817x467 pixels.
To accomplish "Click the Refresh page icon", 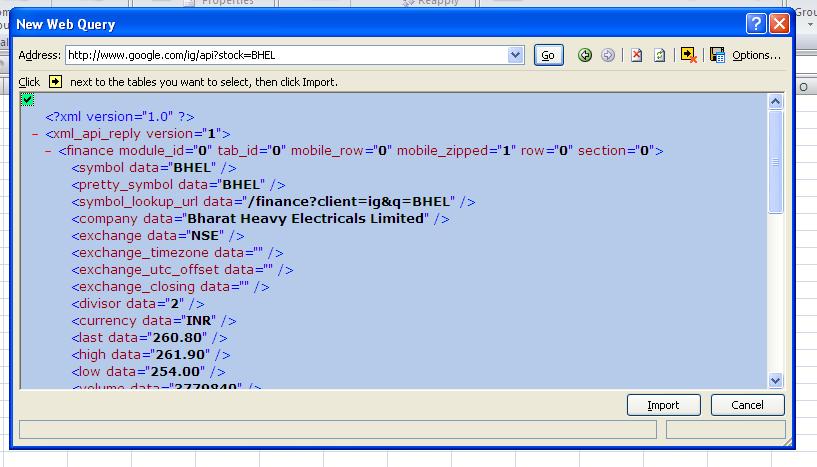I will (660, 55).
